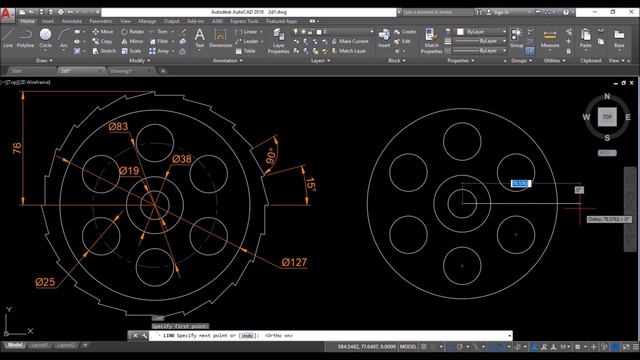
Task: Expand the Utilities panel
Action: [x=554, y=60]
